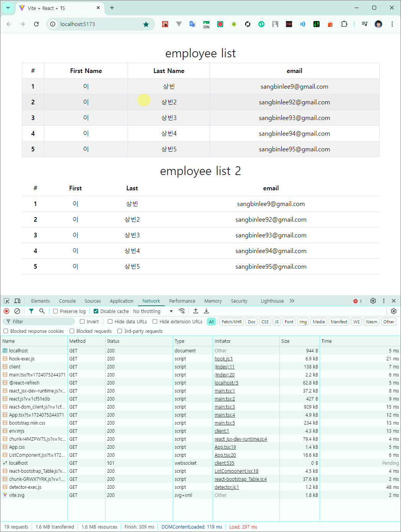Reload the page
This screenshot has height=532, width=401.
click(36, 24)
